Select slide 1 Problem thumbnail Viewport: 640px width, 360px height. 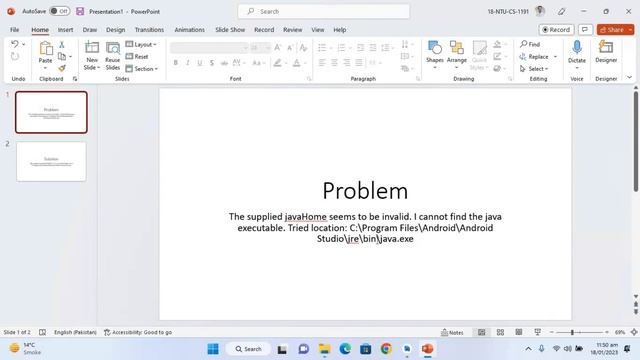pos(51,112)
